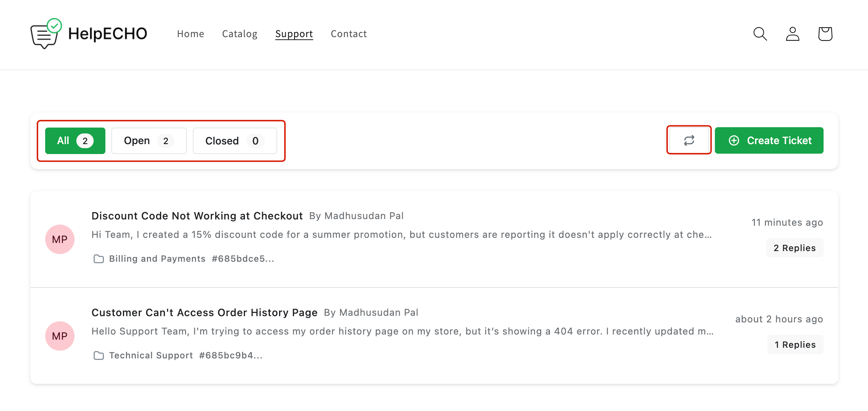Open Customer Can't Access Order History Page ticket
The width and height of the screenshot is (868, 411).
pos(204,312)
